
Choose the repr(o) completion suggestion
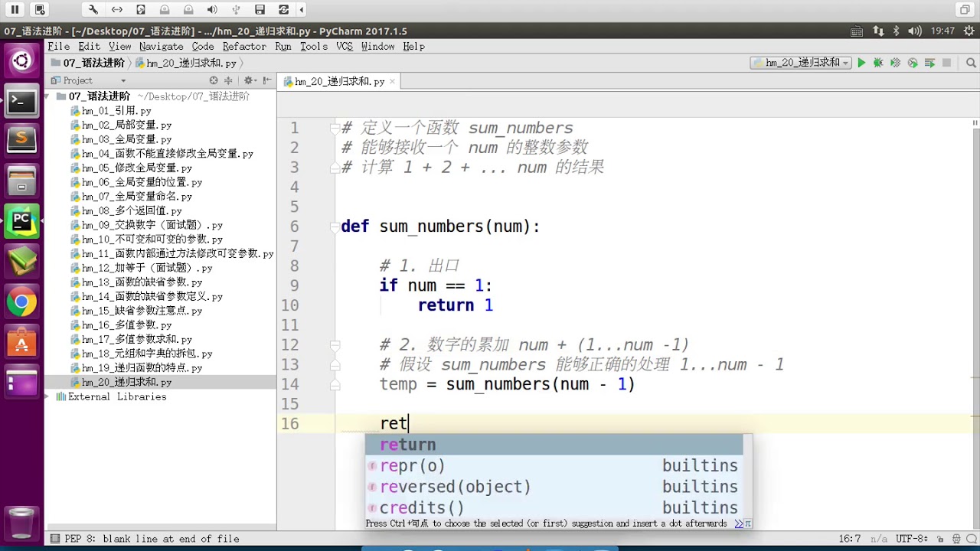point(554,465)
